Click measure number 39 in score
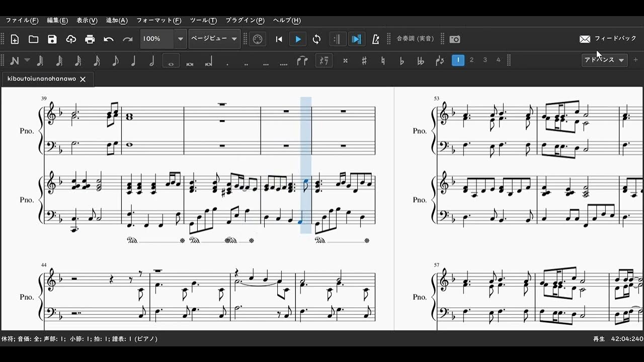This screenshot has width=644, height=362. pyautogui.click(x=44, y=99)
